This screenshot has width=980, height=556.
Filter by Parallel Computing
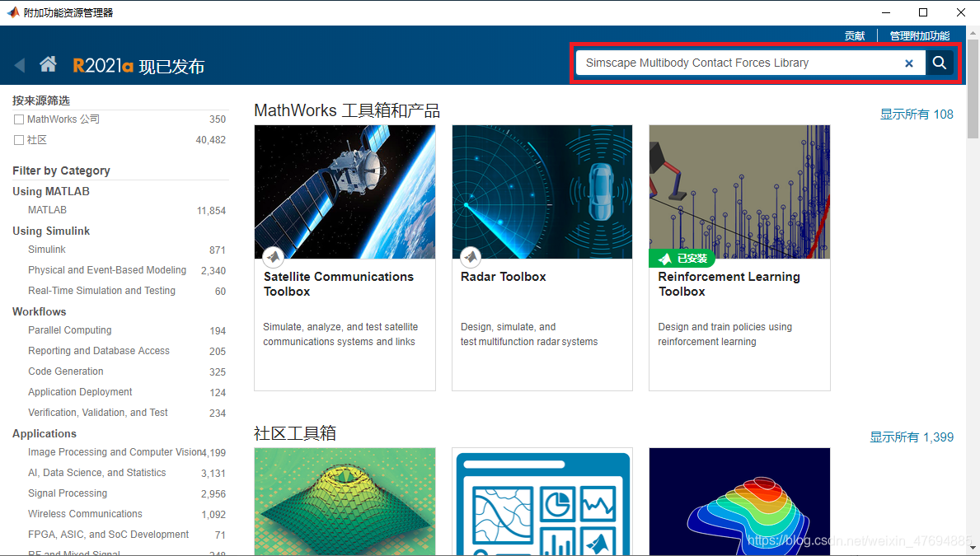click(x=70, y=329)
